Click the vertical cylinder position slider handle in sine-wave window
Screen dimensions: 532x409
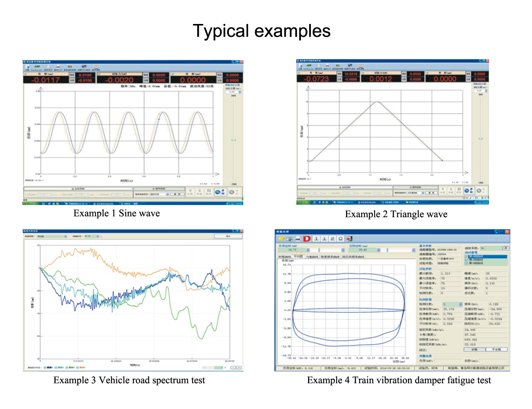coord(233,140)
